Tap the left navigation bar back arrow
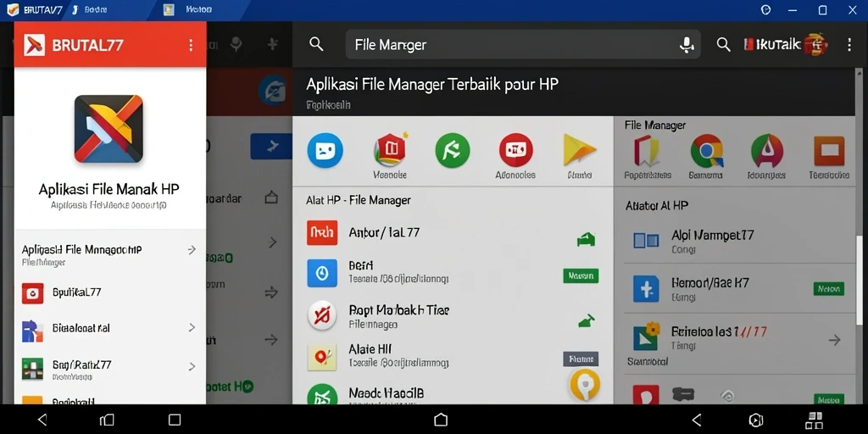This screenshot has width=868, height=434. pyautogui.click(x=42, y=420)
